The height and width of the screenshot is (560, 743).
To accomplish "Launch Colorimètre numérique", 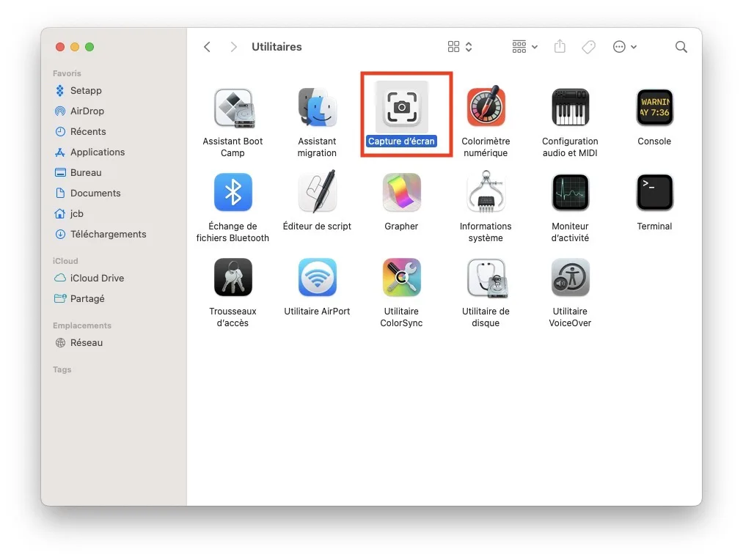I will click(x=486, y=107).
